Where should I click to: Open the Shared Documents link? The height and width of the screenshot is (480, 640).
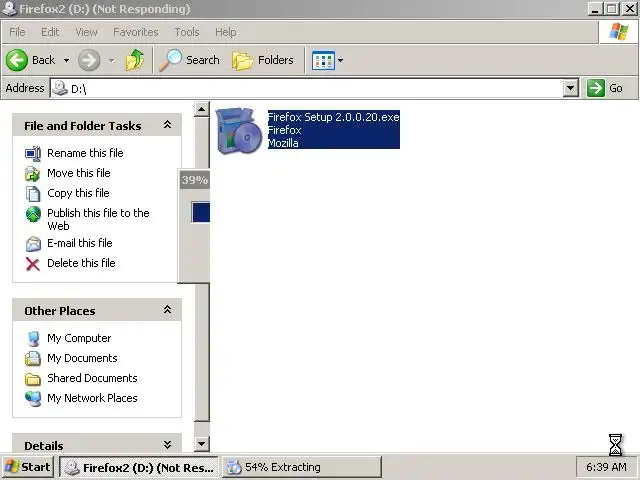92,378
